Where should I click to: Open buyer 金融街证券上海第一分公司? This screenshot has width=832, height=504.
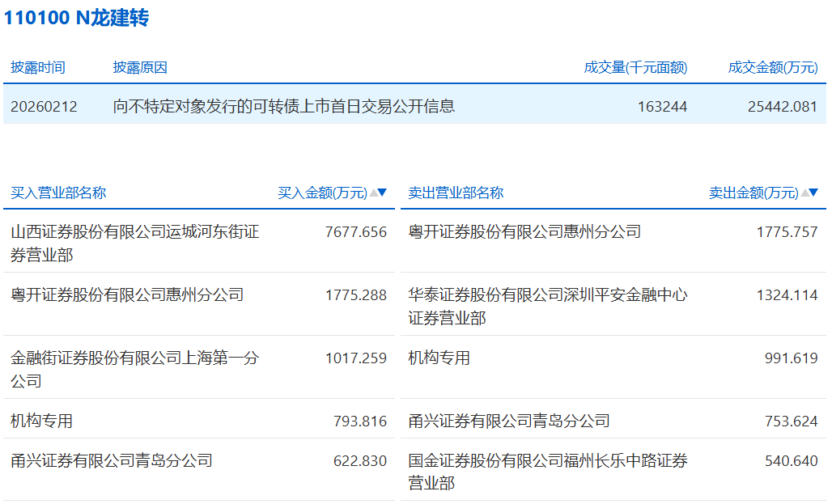135,369
